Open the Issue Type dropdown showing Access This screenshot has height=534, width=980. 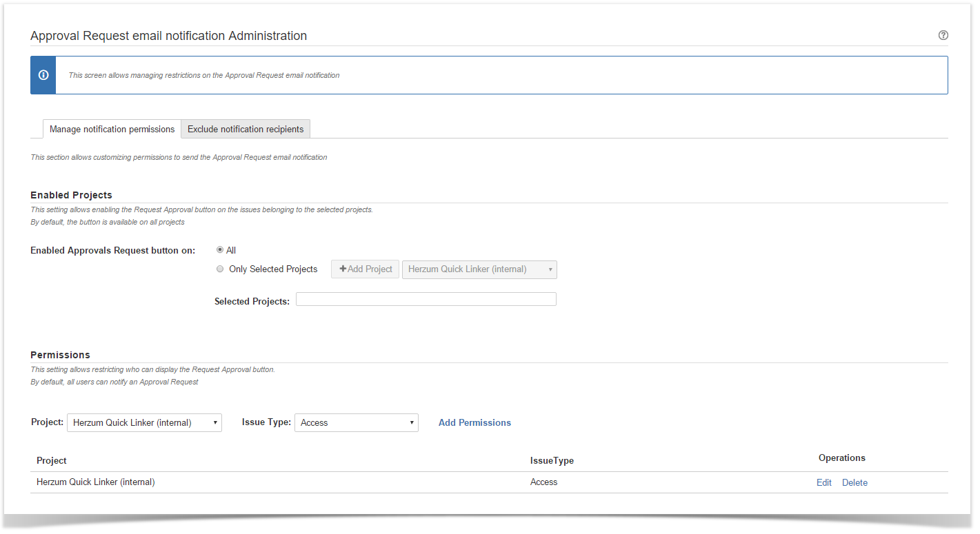356,422
